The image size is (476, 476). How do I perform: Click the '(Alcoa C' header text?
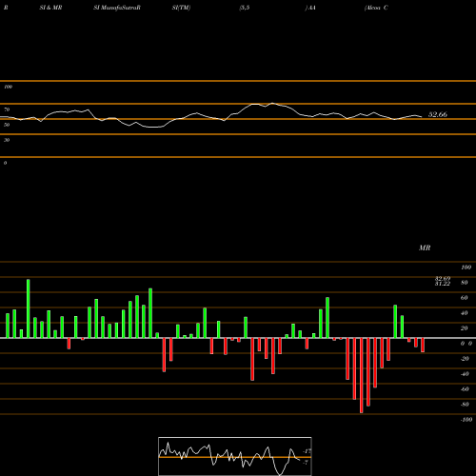(376, 8)
